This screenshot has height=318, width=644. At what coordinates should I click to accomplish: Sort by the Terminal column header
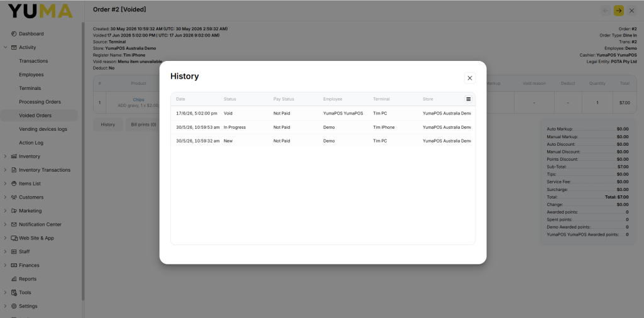point(382,99)
